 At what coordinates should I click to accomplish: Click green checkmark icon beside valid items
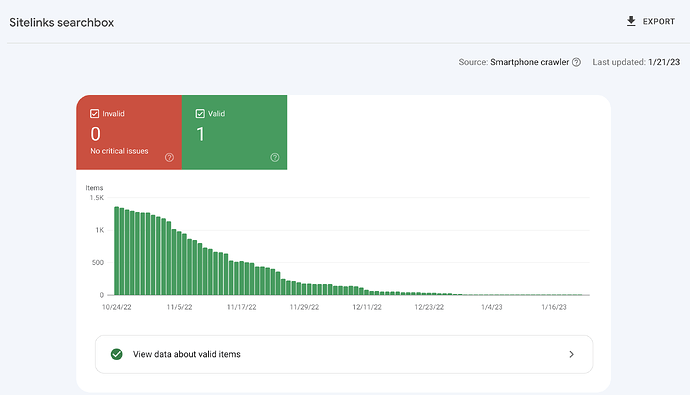click(x=117, y=354)
